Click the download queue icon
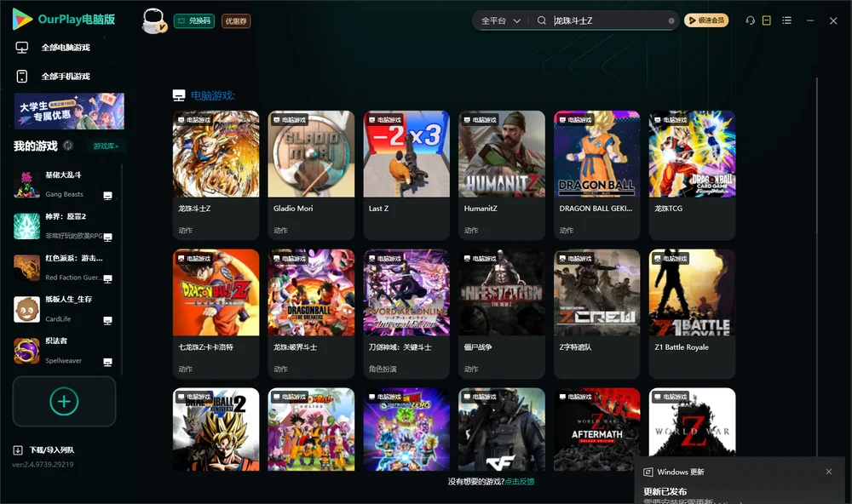This screenshot has height=504, width=852. (x=18, y=450)
